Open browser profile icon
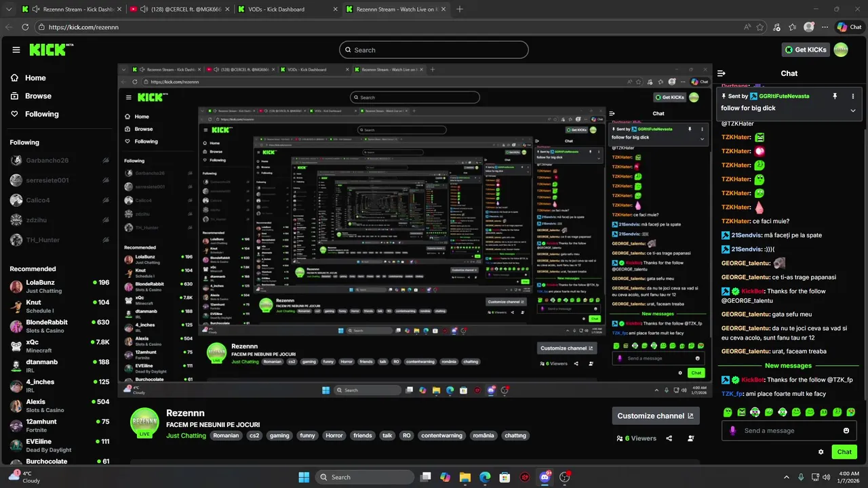 [x=809, y=27]
